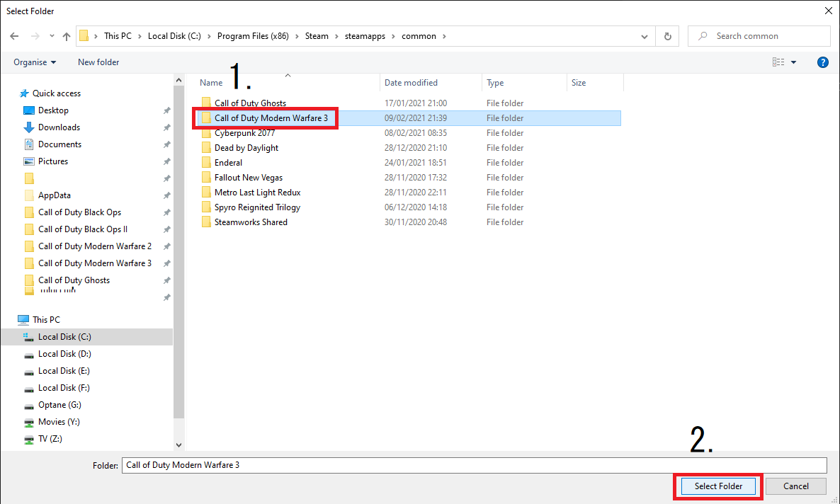Confirm with Select Folder button
The image size is (840, 504).
[x=718, y=486]
